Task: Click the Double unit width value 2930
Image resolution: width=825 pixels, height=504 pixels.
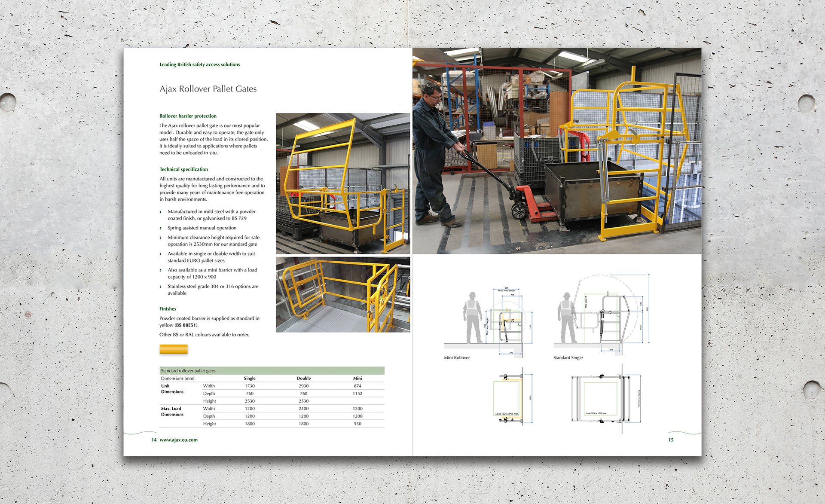Action: click(303, 386)
